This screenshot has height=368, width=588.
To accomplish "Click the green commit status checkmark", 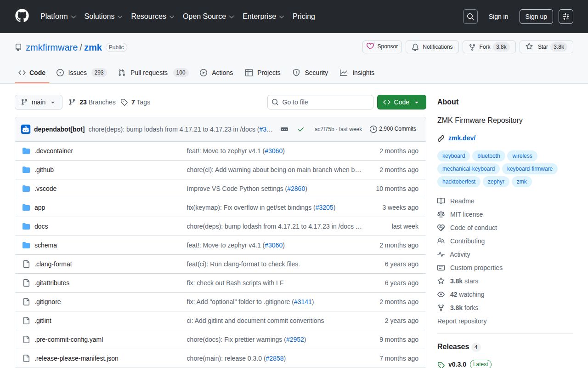I will (301, 129).
